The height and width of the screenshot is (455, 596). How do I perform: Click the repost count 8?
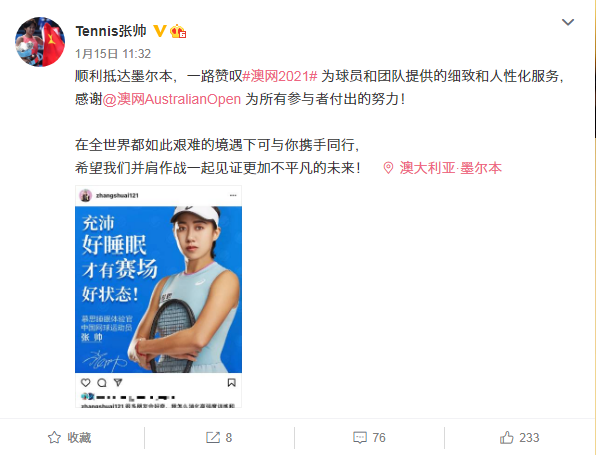[x=229, y=438]
